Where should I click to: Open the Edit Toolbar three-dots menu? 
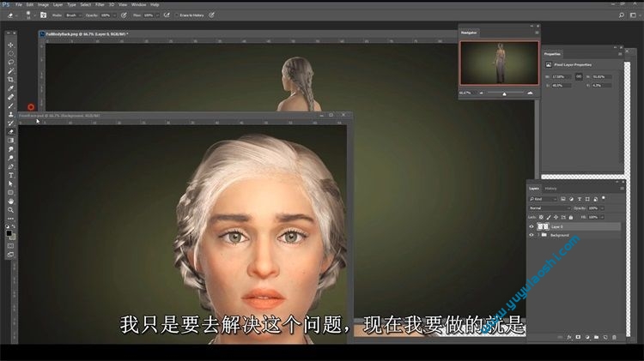point(10,219)
